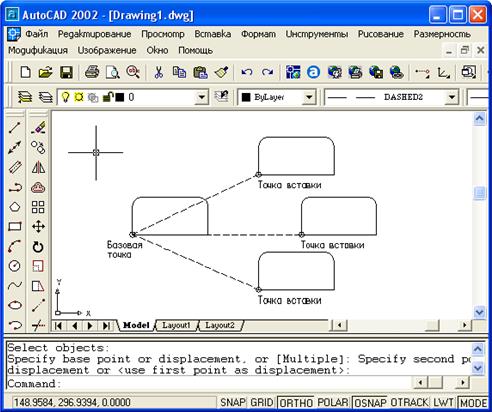Viewport: 492px width, 412px height.
Task: Click drawing area scroll up arrow
Action: coord(479,118)
